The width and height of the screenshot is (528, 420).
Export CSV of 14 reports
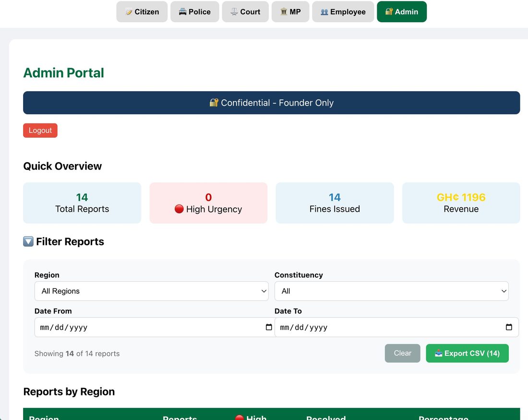click(x=467, y=353)
